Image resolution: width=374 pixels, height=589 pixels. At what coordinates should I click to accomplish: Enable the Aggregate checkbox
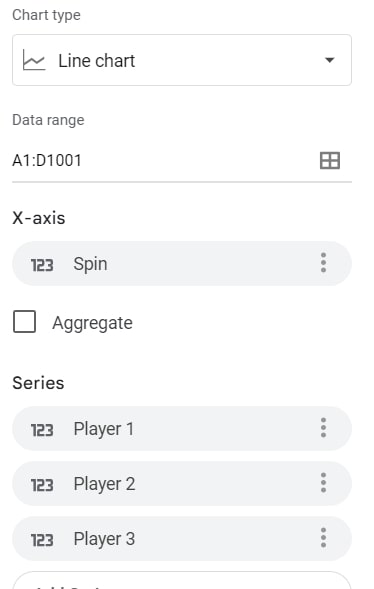(24, 322)
